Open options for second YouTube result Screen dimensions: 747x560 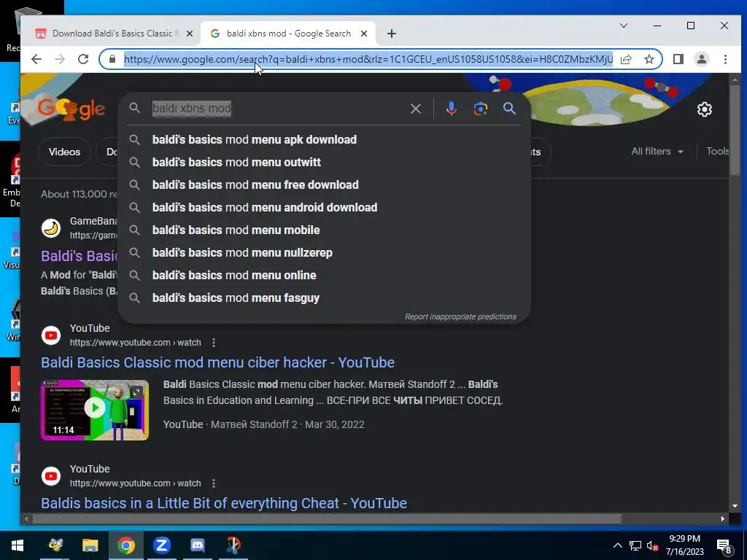tap(214, 483)
